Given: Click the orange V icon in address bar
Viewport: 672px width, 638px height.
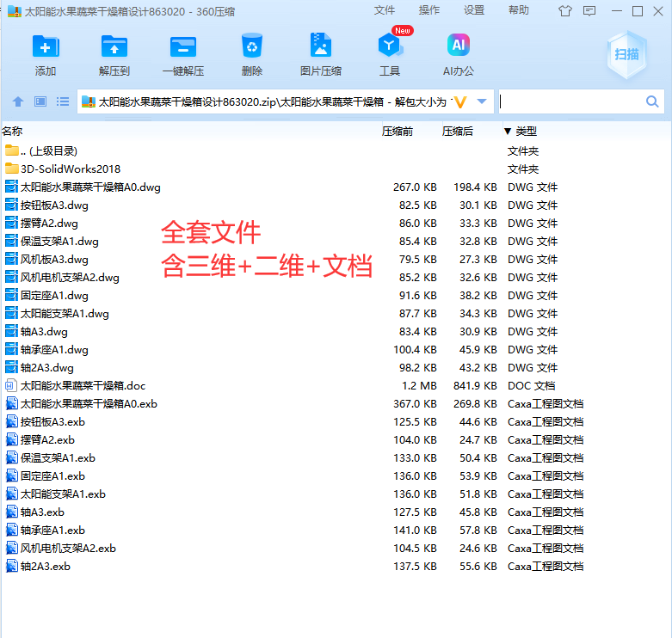Looking at the screenshot, I should pos(459,102).
